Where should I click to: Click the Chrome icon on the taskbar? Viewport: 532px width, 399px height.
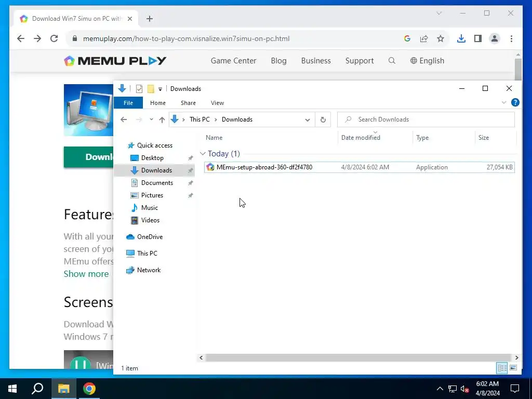click(89, 389)
